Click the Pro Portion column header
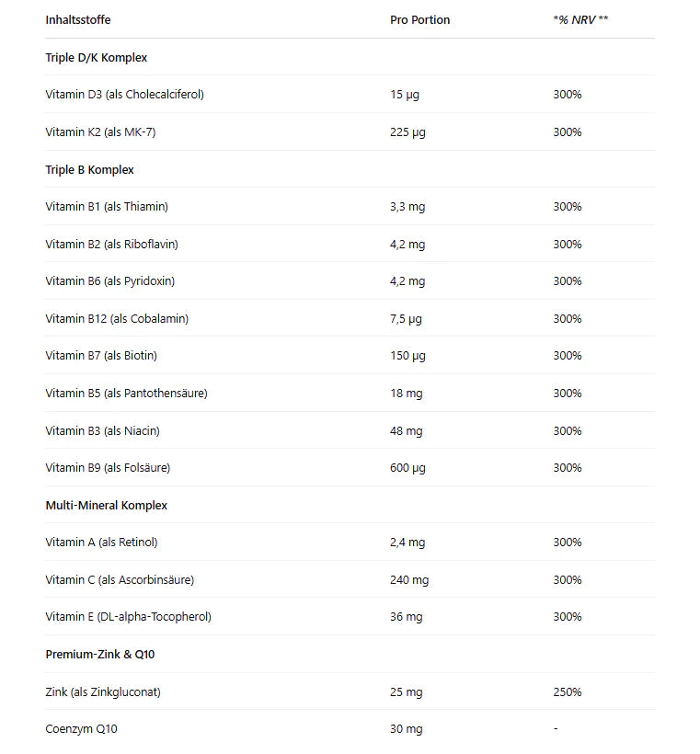The width and height of the screenshot is (700, 754). tap(419, 20)
